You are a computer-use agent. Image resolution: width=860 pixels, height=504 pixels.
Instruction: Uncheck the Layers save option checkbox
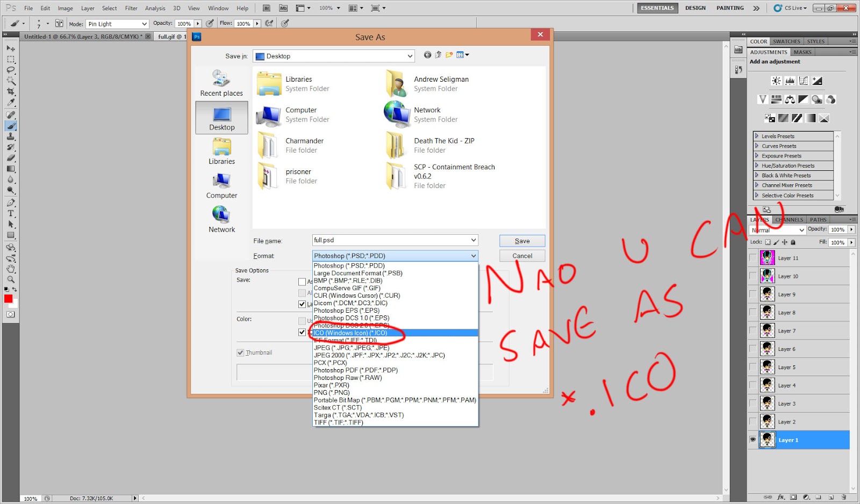(x=302, y=304)
